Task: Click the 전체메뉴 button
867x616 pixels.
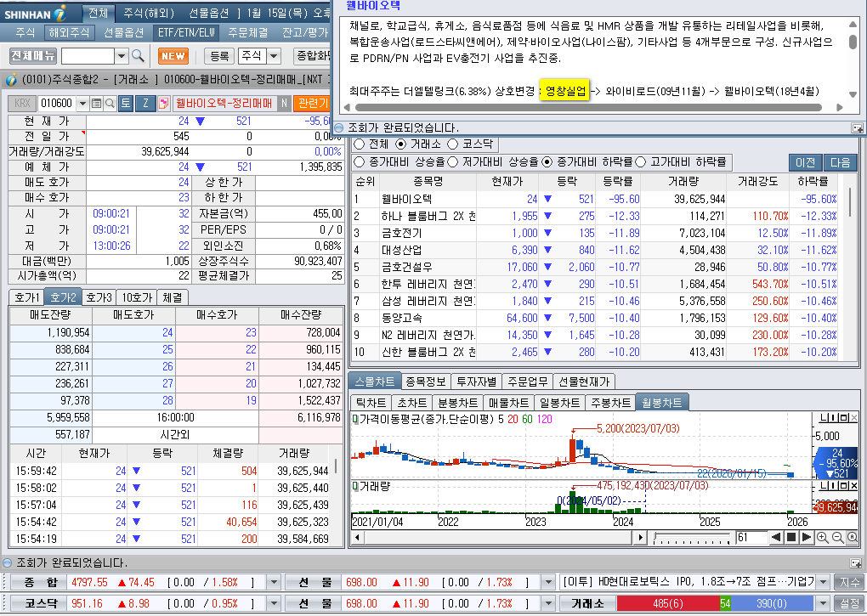Action: pos(33,56)
